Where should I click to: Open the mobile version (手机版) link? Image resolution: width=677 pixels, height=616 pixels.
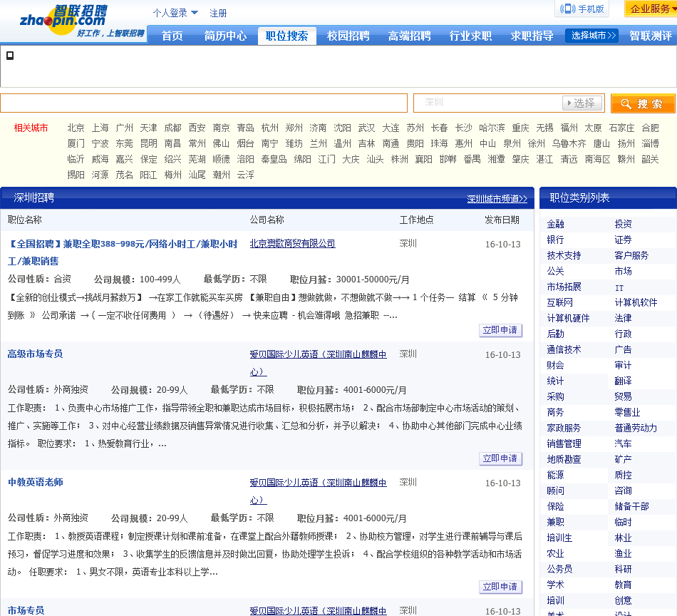tap(582, 9)
